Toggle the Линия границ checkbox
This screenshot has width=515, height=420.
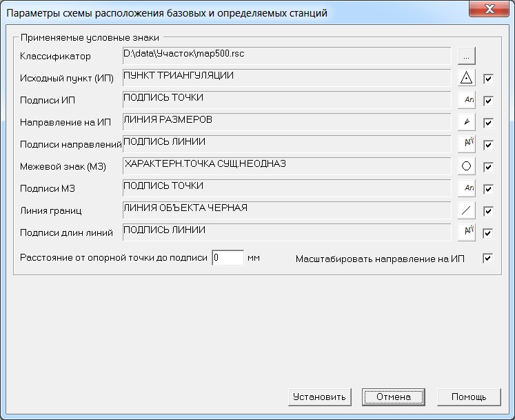pos(489,212)
